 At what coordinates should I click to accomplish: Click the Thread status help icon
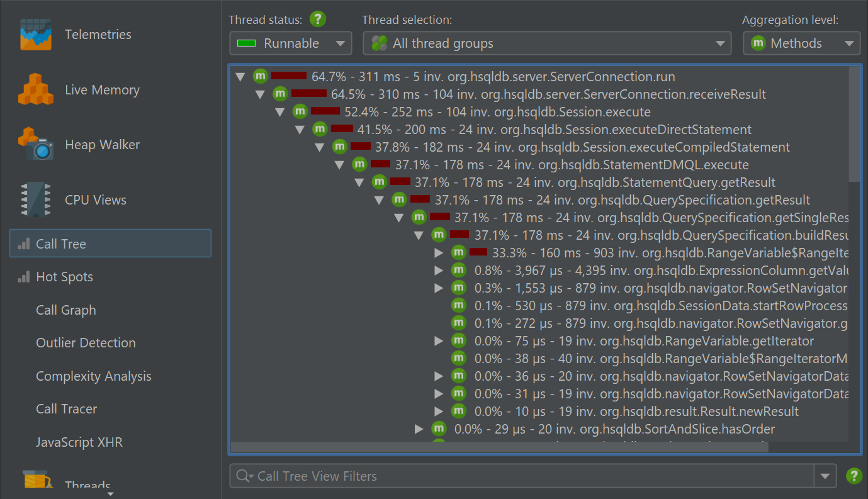coord(318,20)
